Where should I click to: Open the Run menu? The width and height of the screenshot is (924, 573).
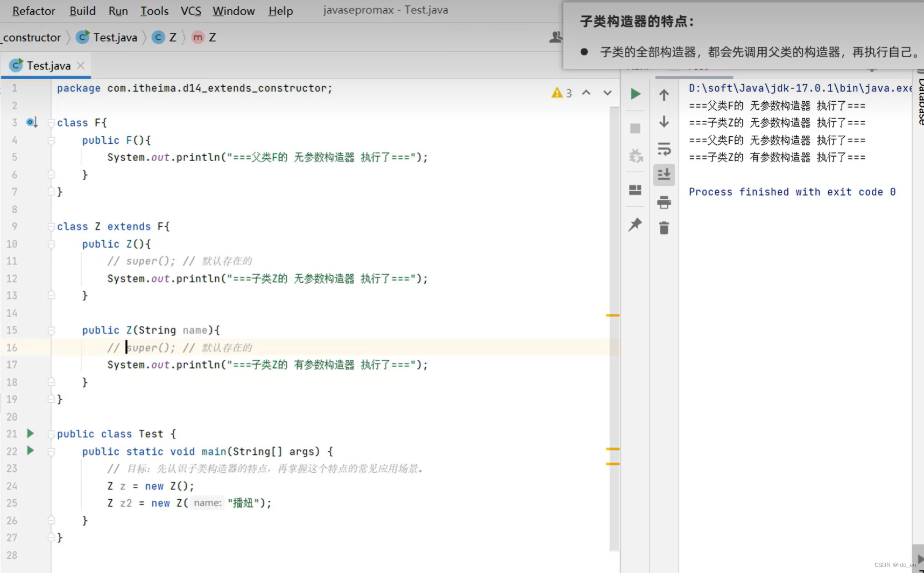[x=118, y=11]
